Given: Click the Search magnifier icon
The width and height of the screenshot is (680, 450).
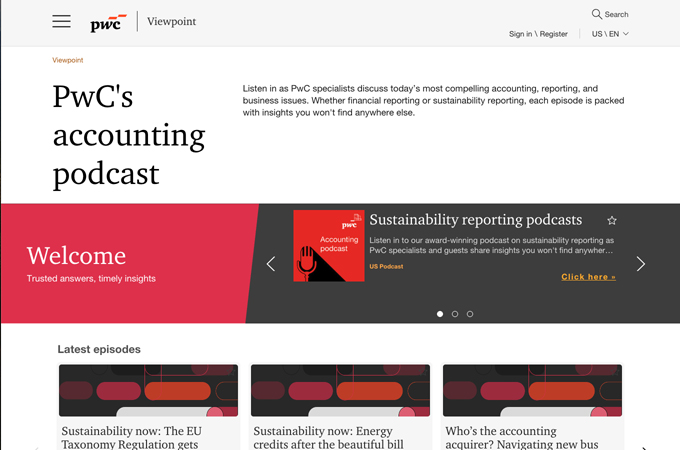Looking at the screenshot, I should 597,14.
